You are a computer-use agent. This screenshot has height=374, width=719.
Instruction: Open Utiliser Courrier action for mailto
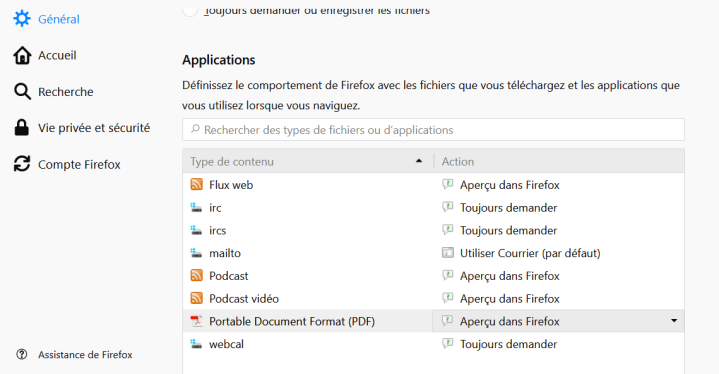point(530,253)
